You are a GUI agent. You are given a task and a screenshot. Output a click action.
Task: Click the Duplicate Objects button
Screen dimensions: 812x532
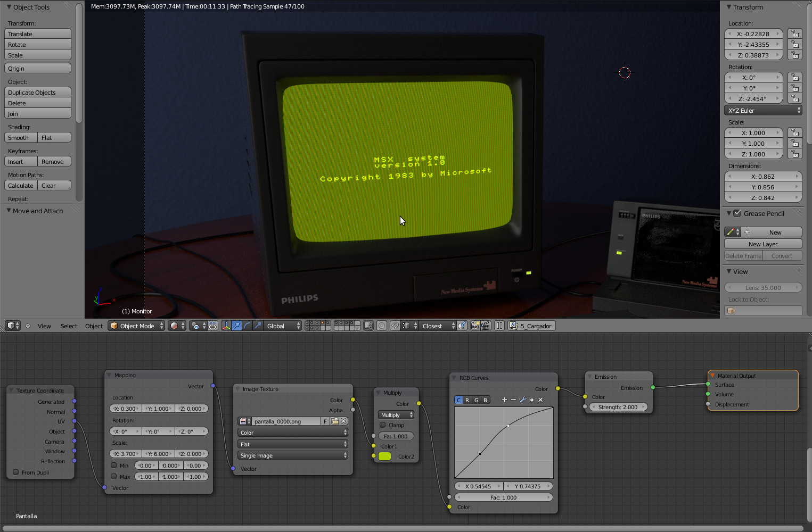pos(38,92)
